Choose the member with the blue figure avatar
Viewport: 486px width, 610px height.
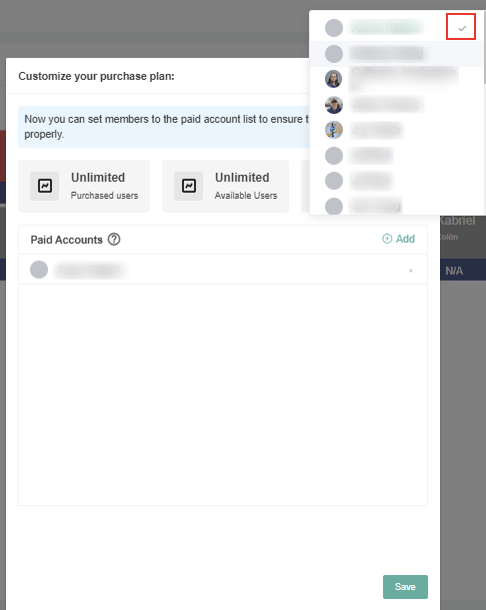pos(397,130)
